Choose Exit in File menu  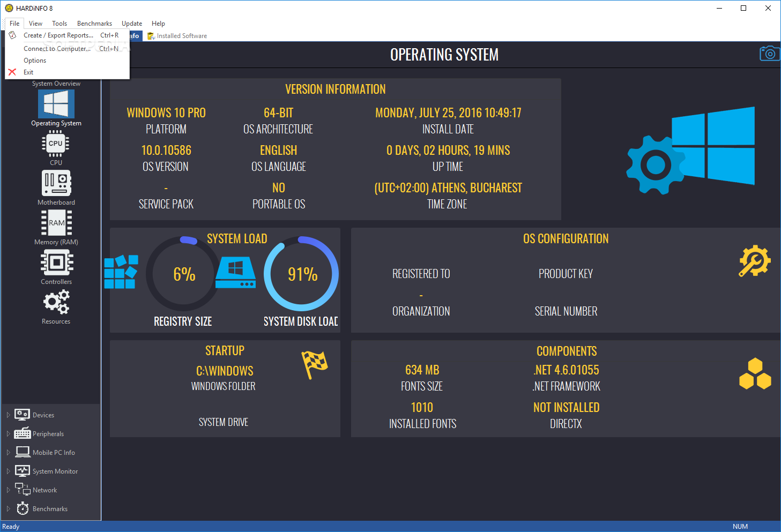67,72
